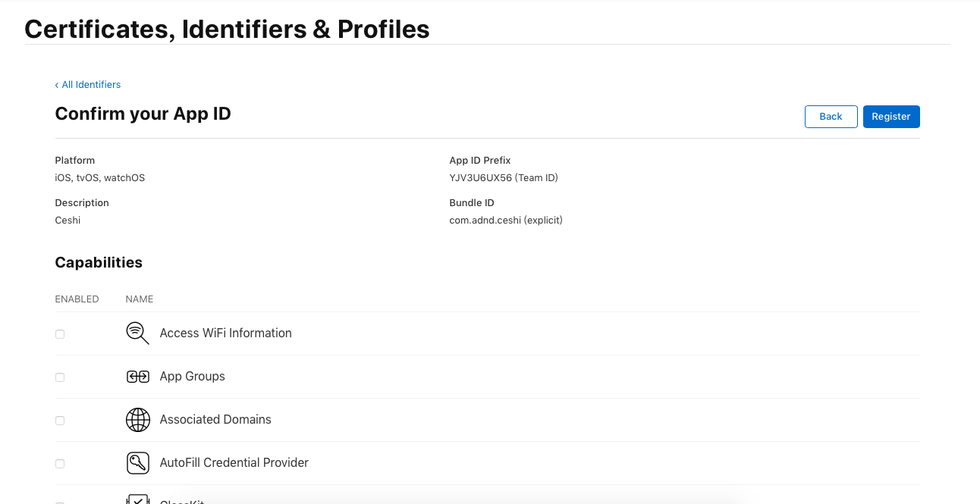This screenshot has width=980, height=504.
Task: Check the AutoFill Credential Provider checkbox
Action: click(60, 464)
